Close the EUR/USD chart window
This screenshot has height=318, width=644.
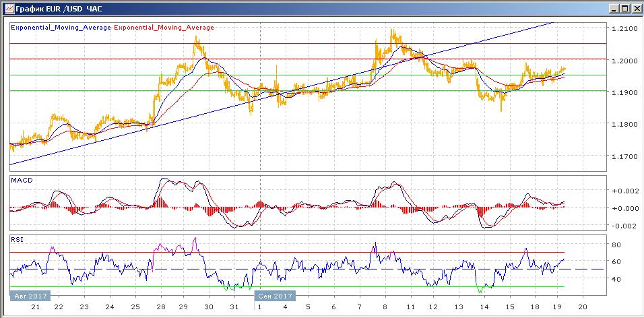click(x=635, y=9)
